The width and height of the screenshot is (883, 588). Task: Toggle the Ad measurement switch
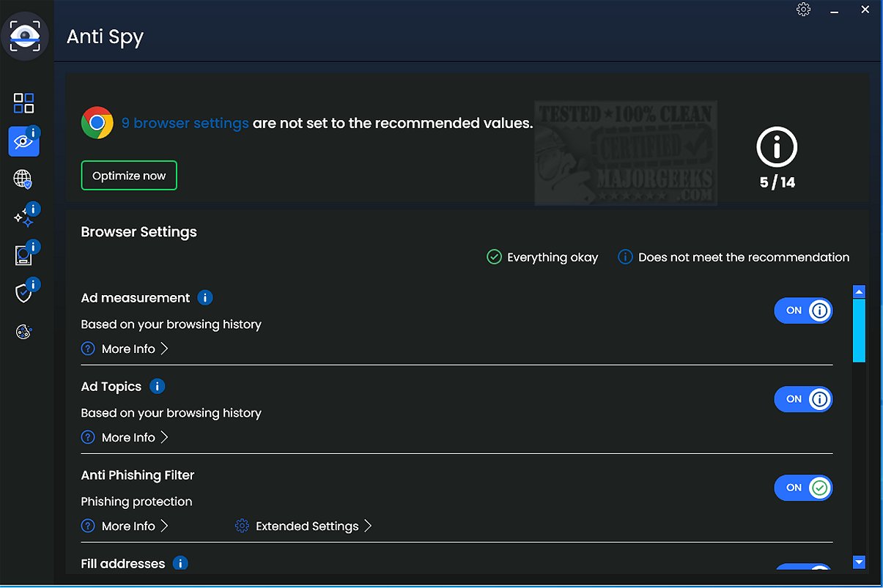point(803,310)
